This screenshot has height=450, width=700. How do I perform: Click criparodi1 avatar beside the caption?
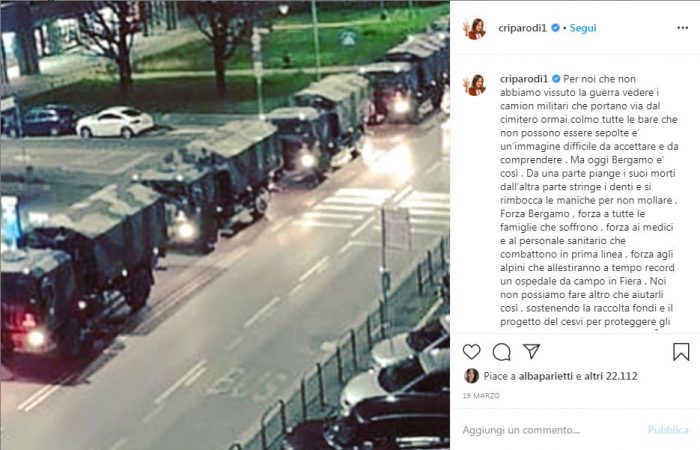click(475, 84)
